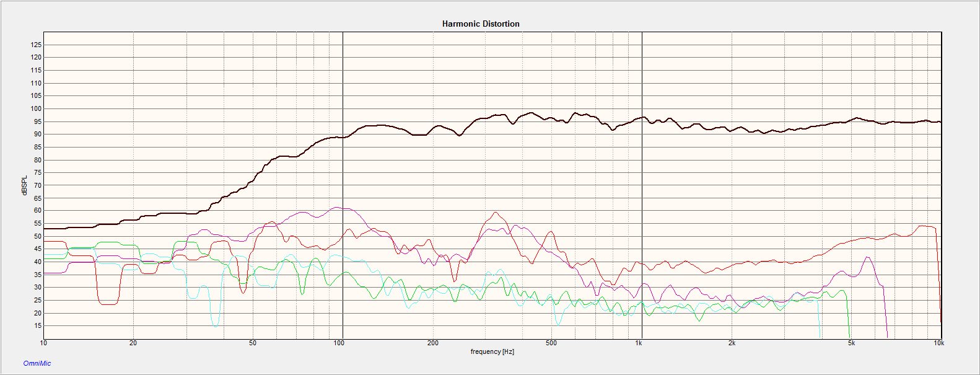Click the 75 tick on the dBSPL axis

(38, 172)
